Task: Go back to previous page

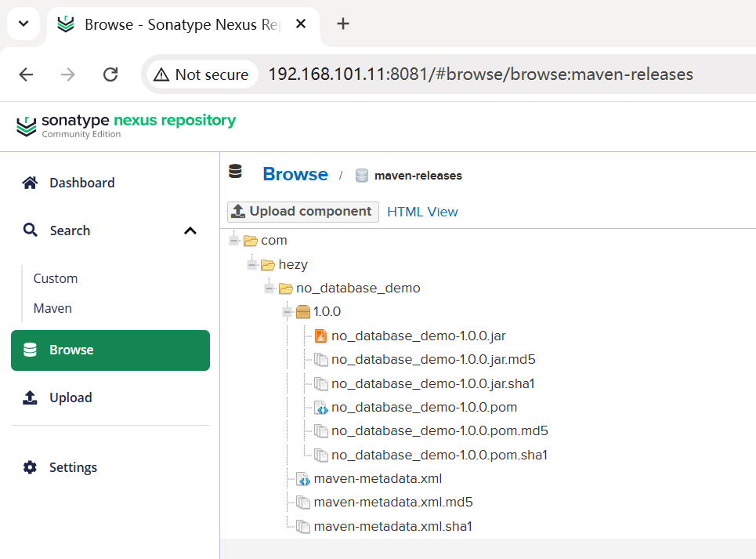Action: pos(26,74)
